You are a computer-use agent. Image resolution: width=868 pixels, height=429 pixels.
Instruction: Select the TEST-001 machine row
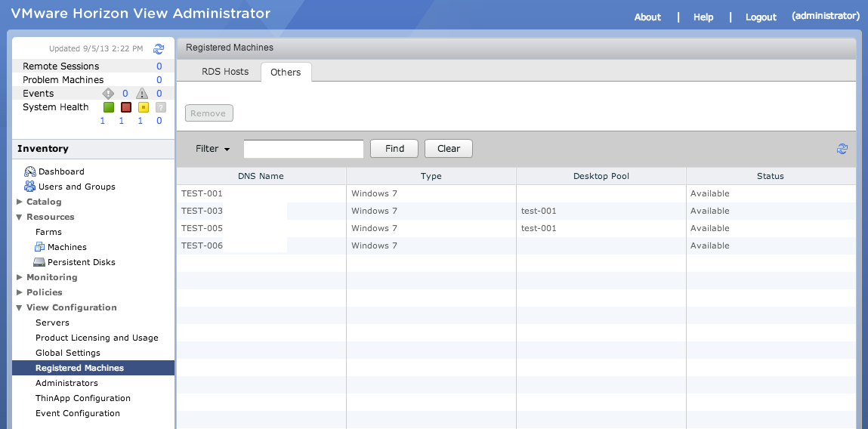tap(516, 193)
